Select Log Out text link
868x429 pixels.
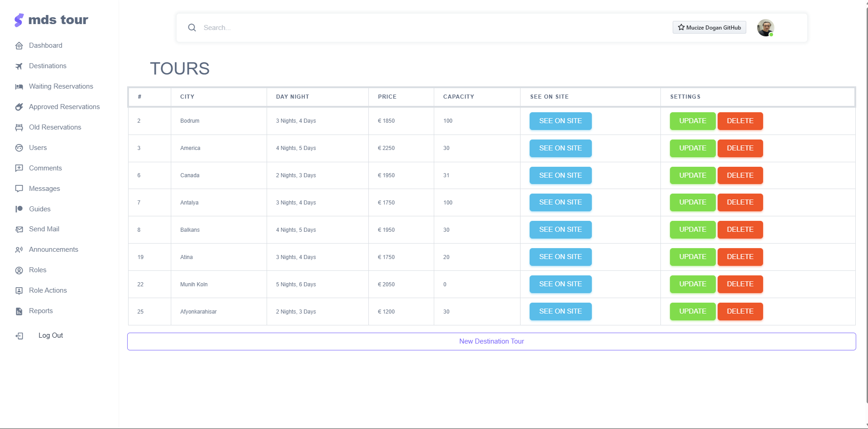pos(51,335)
